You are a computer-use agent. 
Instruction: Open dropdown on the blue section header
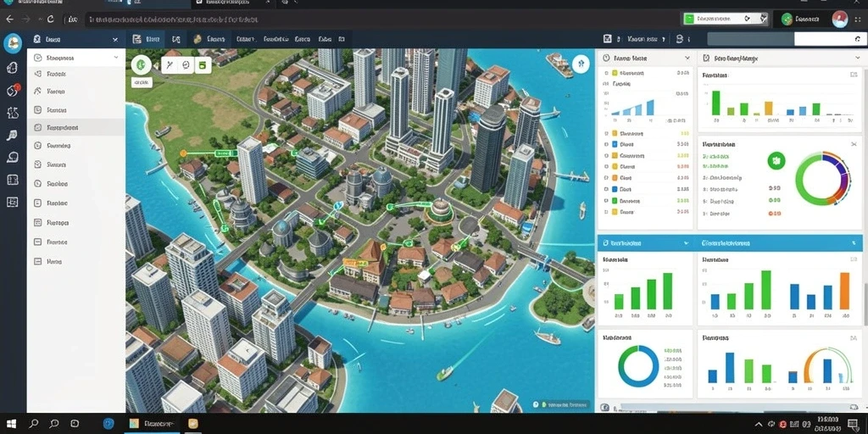(687, 243)
